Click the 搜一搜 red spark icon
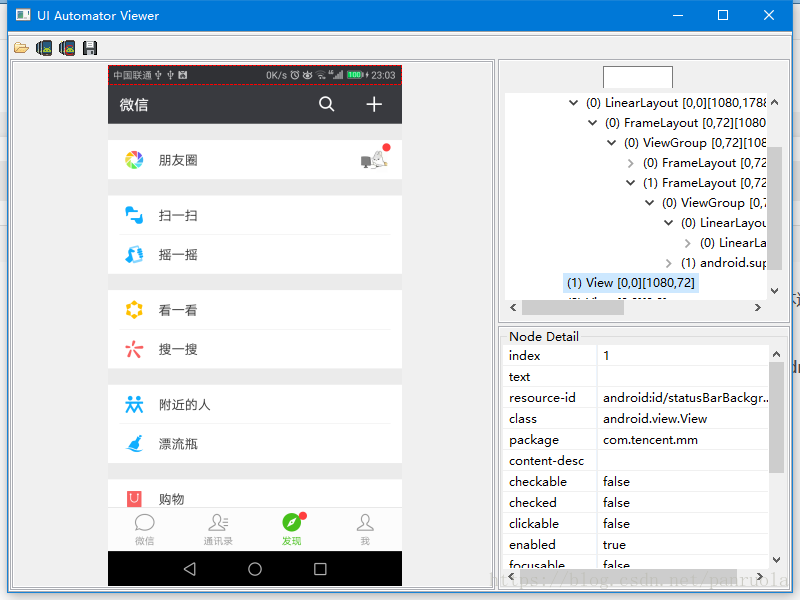 click(x=134, y=349)
